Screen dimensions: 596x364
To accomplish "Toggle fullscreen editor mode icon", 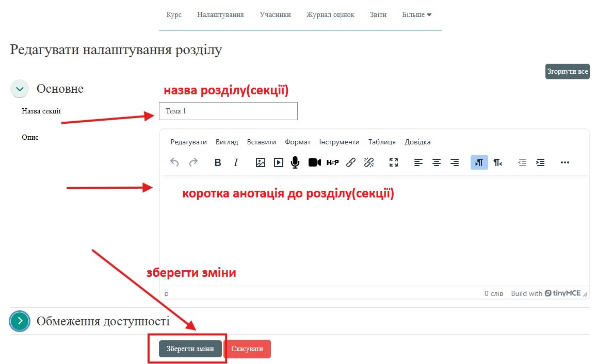I will [x=394, y=162].
